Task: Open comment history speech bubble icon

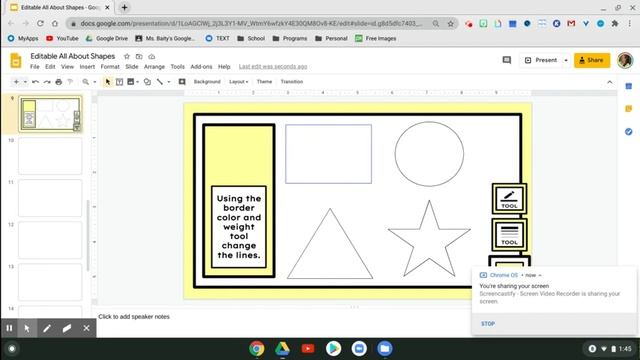Action: pos(507,60)
